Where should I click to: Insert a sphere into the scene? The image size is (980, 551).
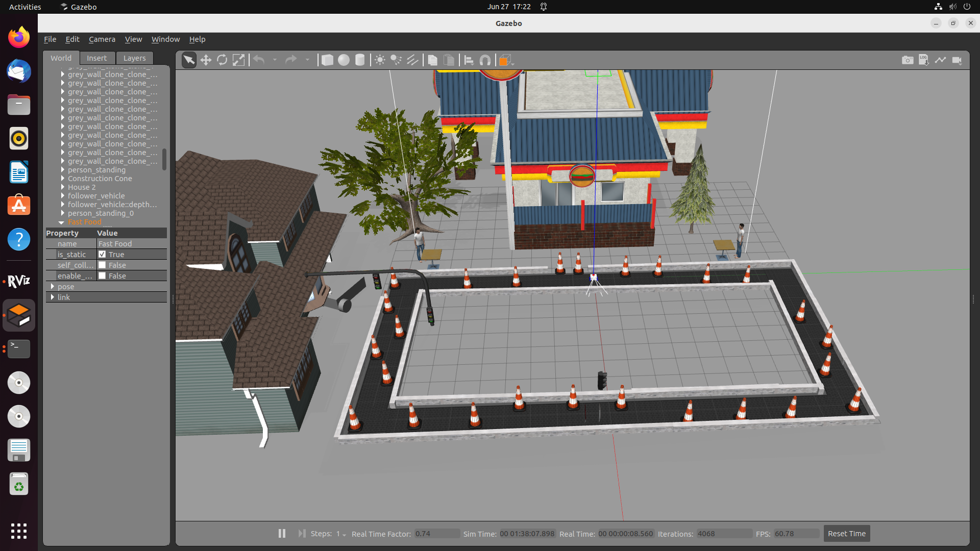tap(344, 60)
